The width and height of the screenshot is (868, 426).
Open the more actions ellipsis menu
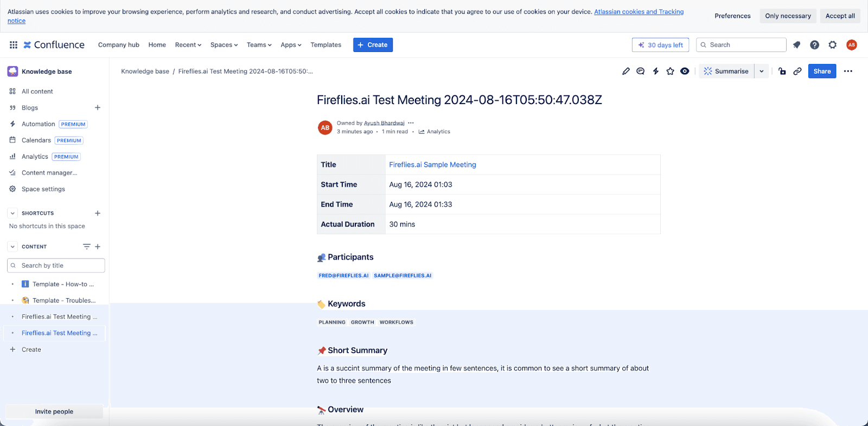(848, 71)
